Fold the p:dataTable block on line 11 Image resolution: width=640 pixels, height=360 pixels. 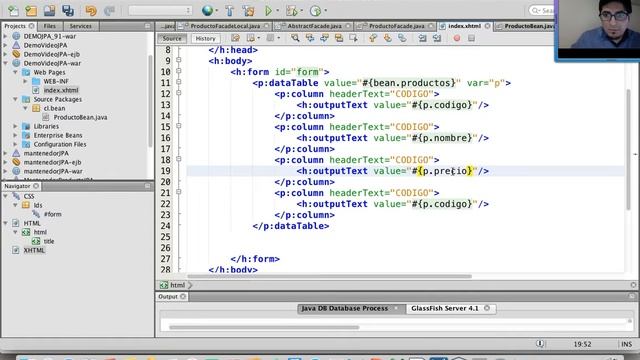(179, 82)
